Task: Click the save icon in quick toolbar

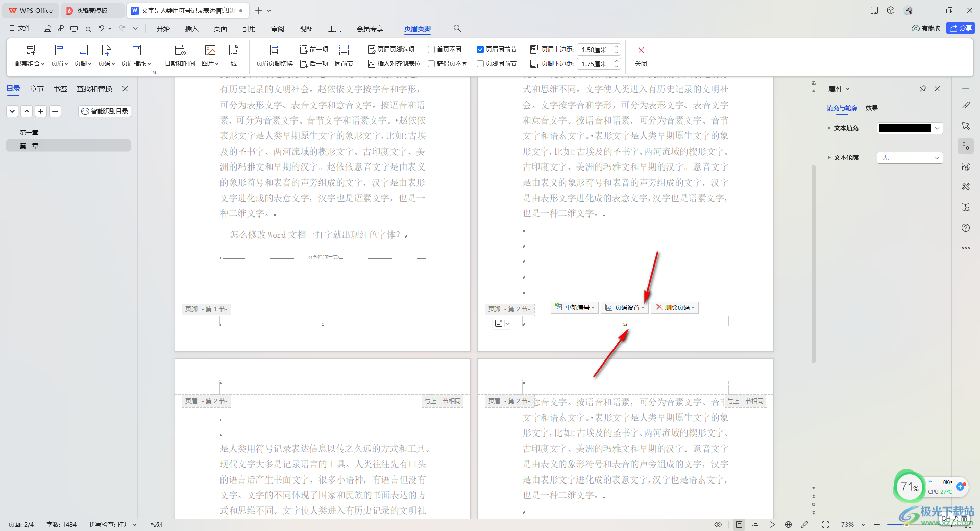Action: tap(47, 28)
